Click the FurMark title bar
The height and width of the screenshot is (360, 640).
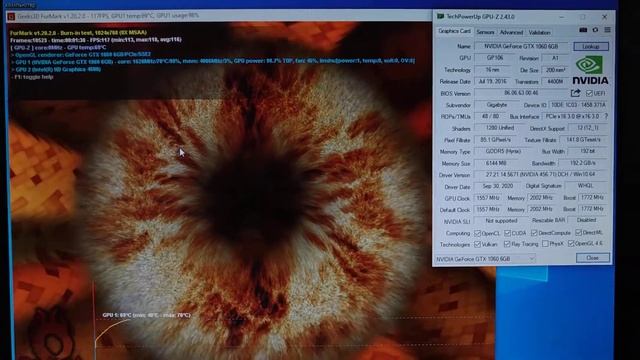(x=219, y=16)
